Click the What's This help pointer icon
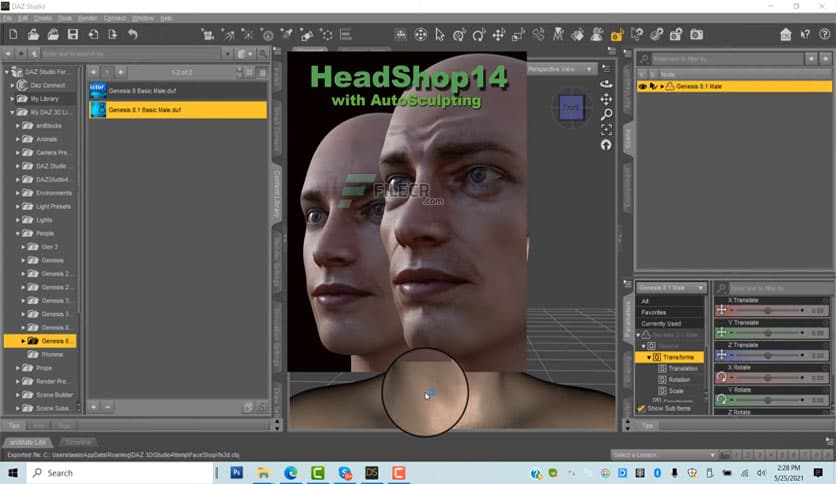 pos(805,35)
